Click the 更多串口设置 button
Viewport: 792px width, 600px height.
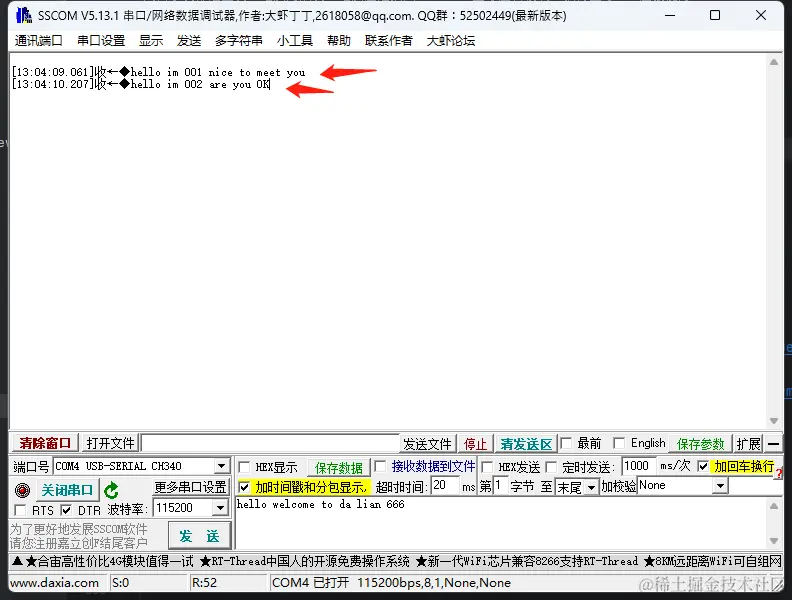(x=190, y=487)
